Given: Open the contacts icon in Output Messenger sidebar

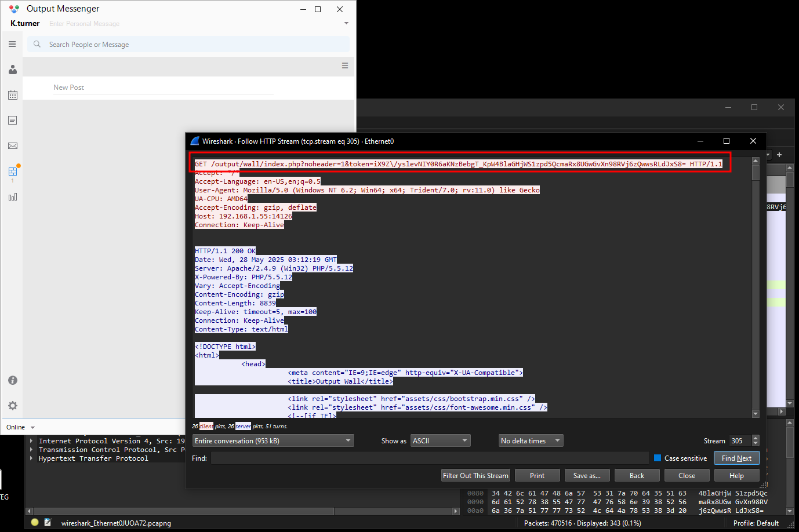Looking at the screenshot, I should 13,70.
